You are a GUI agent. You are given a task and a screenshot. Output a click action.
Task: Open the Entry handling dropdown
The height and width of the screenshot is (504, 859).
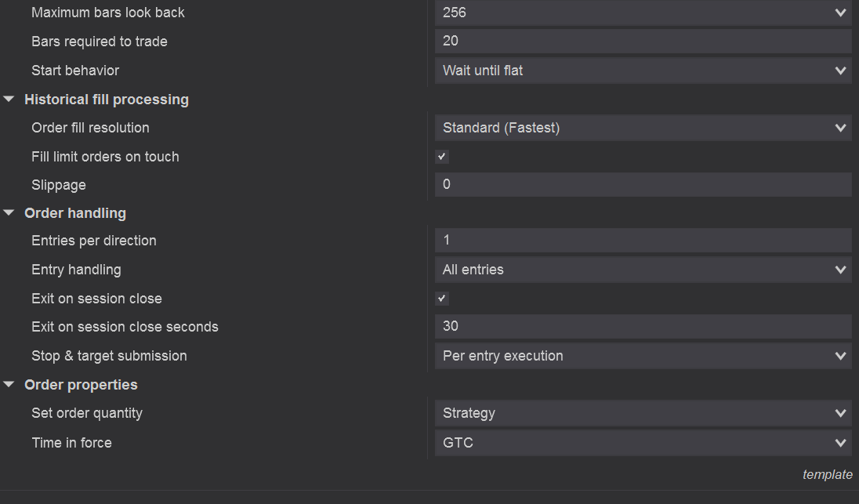point(643,270)
